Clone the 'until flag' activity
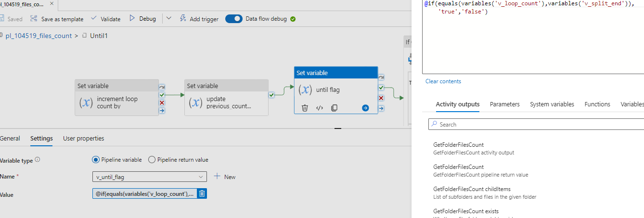Viewport: 644px width, 218px height. (x=334, y=108)
